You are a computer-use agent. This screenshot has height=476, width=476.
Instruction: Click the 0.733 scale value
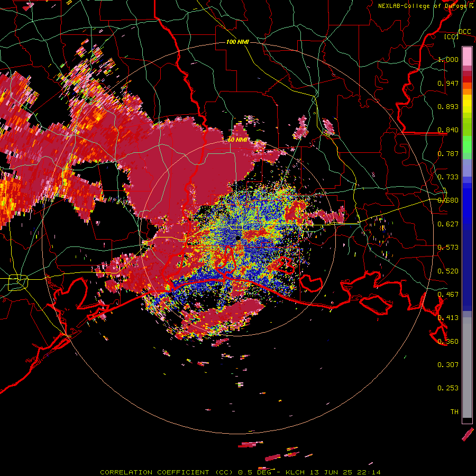coord(448,177)
